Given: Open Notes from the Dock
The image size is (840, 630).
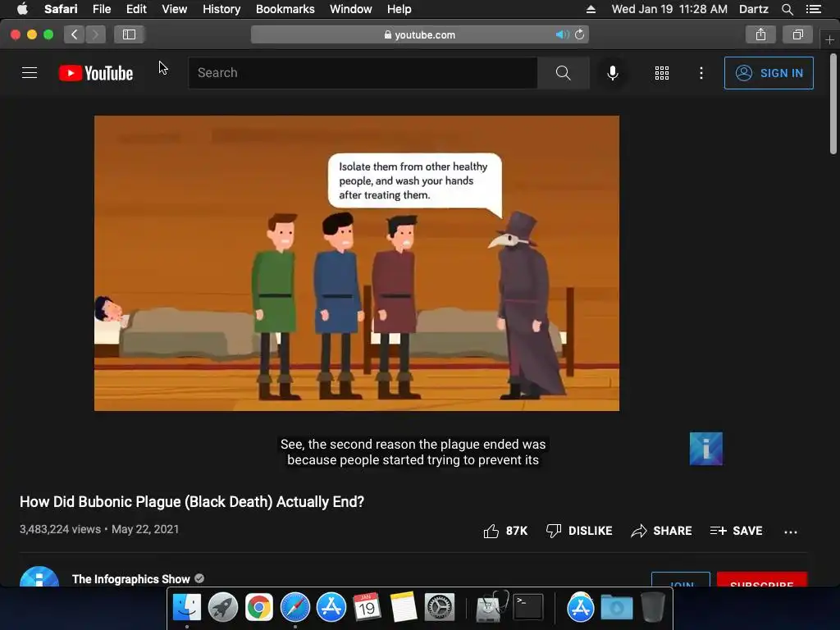Looking at the screenshot, I should tap(404, 607).
